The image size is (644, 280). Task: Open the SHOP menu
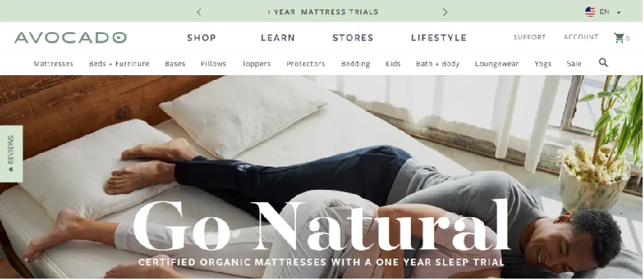(x=201, y=38)
